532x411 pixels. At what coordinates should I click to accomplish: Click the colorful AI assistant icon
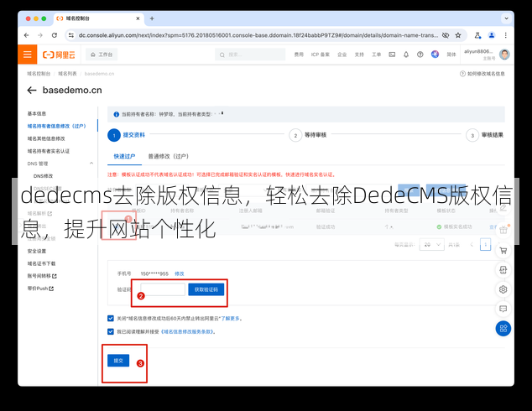tap(435, 55)
